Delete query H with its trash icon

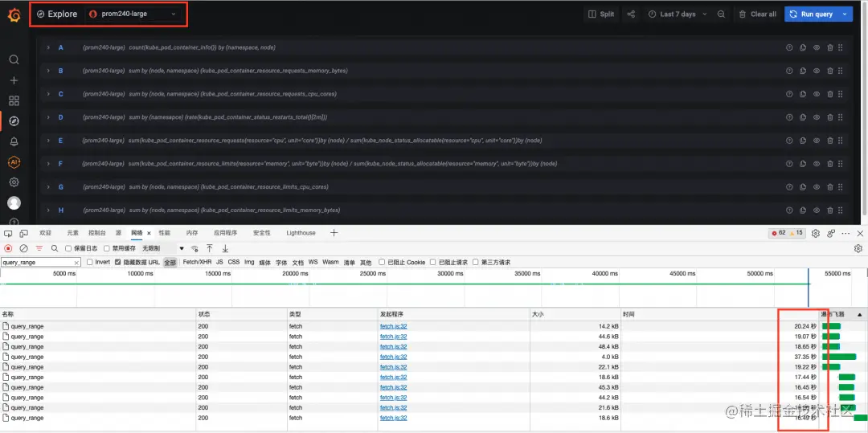tap(829, 210)
